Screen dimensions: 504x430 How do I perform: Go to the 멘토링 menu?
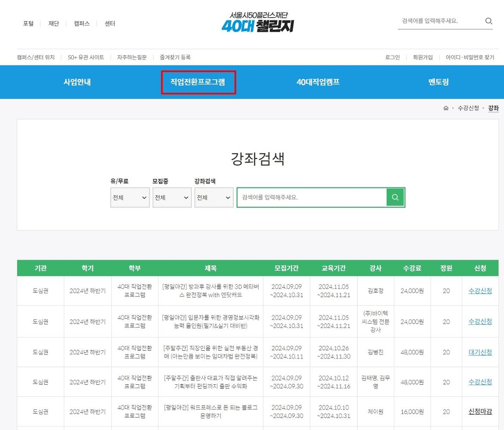click(x=439, y=82)
